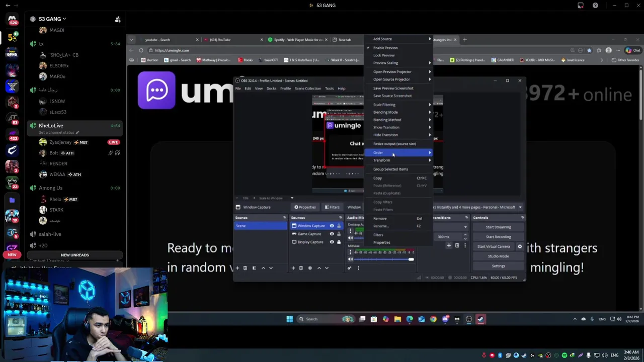Open OBS Scene Collection menu
Screen dimensions: 644x362
click(307, 88)
